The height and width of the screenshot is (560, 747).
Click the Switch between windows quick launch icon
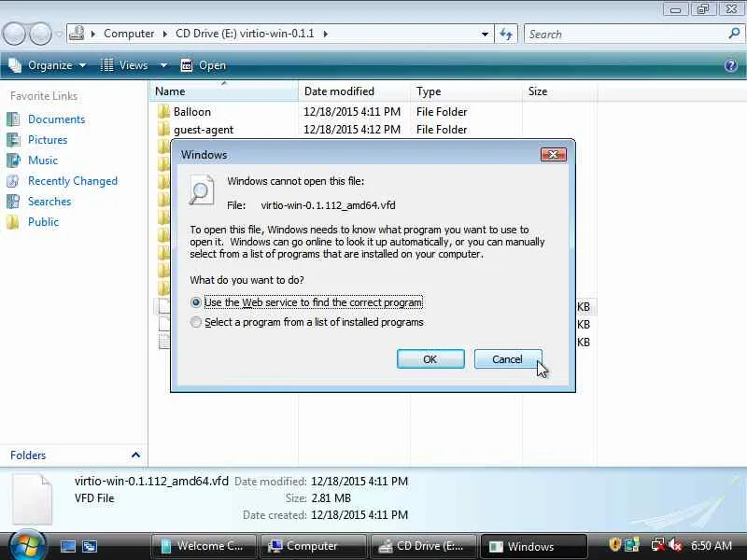pos(89,546)
